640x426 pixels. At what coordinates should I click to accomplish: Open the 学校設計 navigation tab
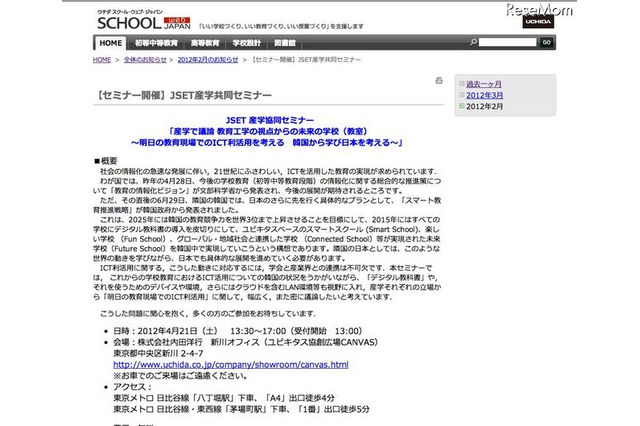[247, 43]
